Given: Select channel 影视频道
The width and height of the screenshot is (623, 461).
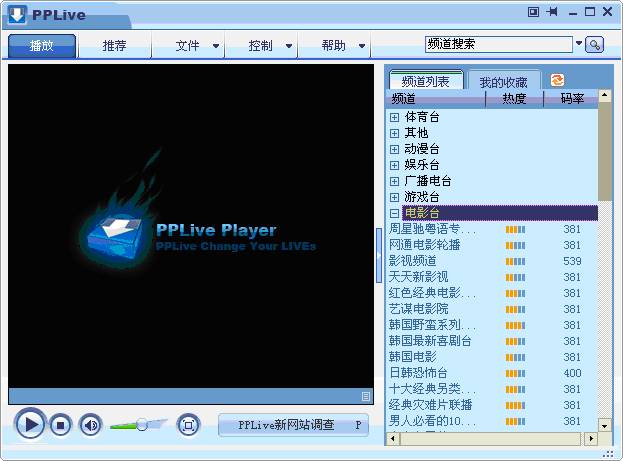Looking at the screenshot, I should pyautogui.click(x=412, y=261).
